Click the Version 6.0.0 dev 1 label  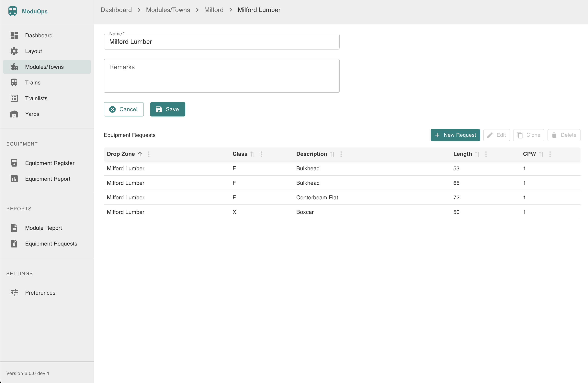coord(28,373)
